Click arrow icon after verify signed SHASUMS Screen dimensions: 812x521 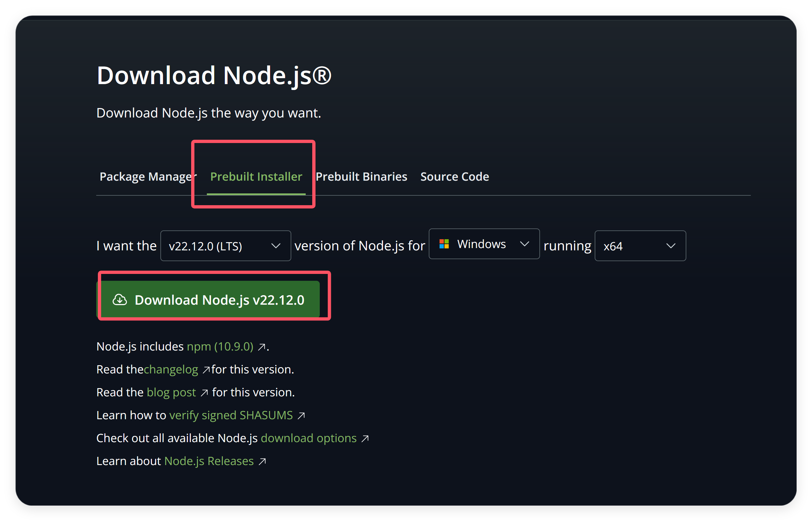(301, 416)
